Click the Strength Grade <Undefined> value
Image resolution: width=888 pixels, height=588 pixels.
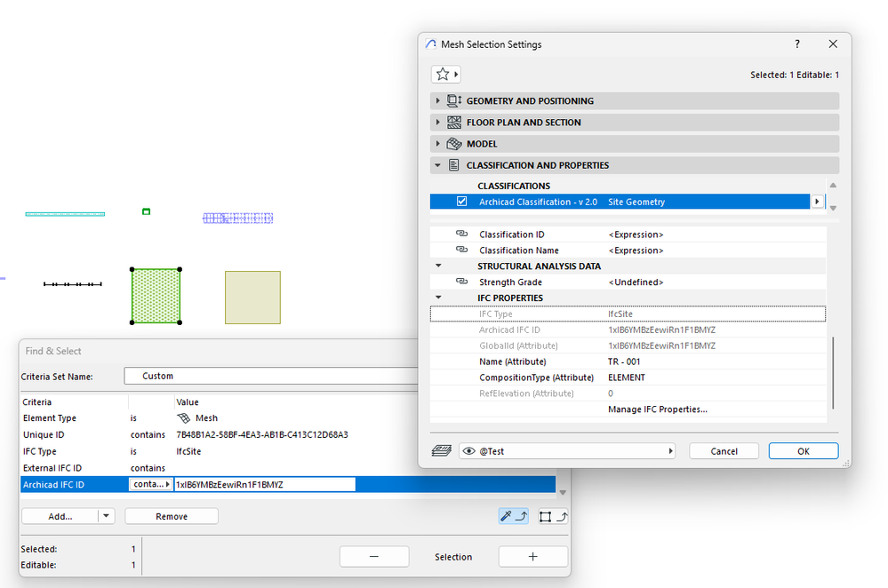pyautogui.click(x=636, y=282)
